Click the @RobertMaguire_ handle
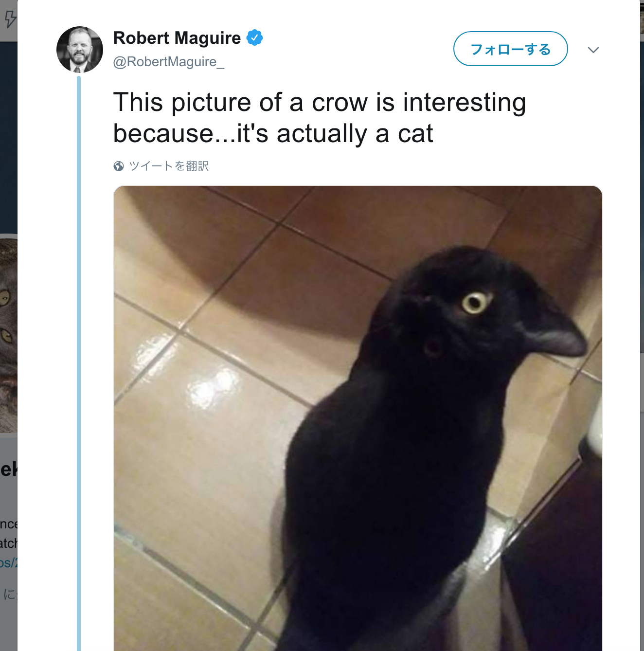This screenshot has height=651, width=644. (168, 62)
